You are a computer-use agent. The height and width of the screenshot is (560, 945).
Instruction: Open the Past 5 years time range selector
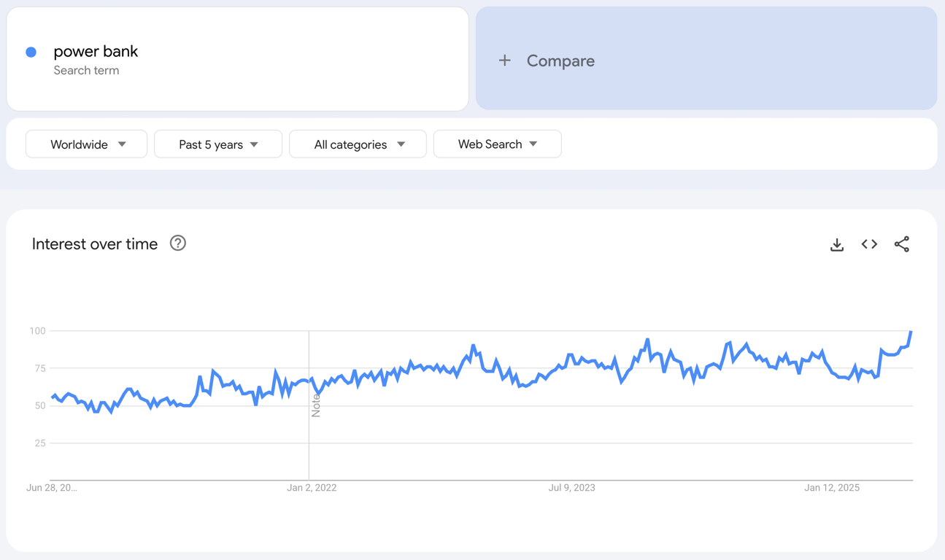click(217, 144)
